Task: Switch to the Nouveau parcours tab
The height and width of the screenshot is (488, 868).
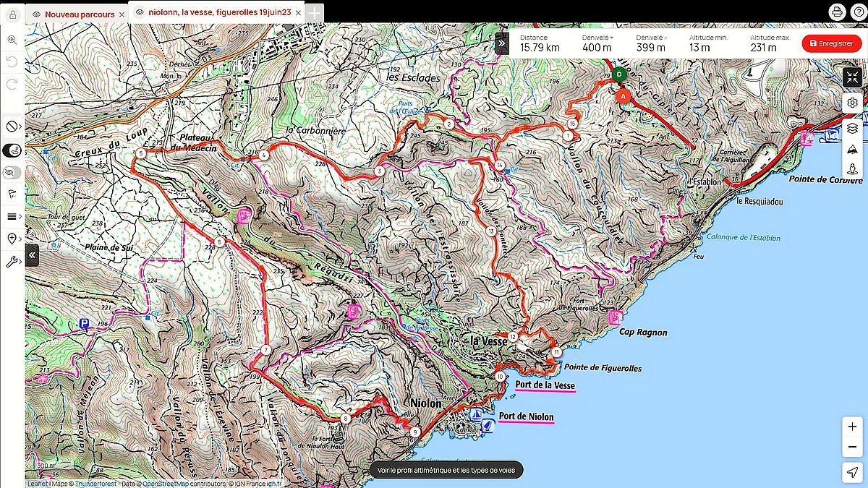Action: (80, 14)
